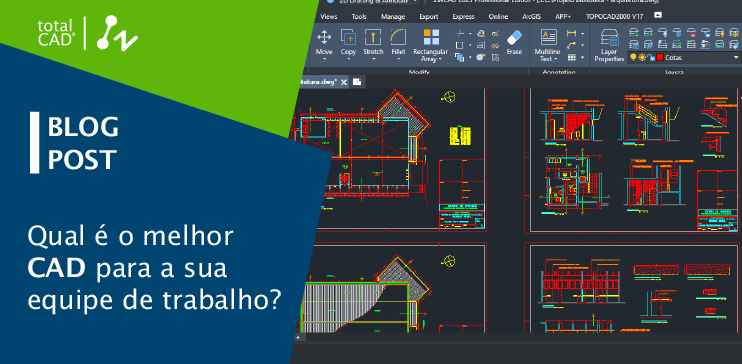Switch to the Manage ribbon tab

[393, 17]
